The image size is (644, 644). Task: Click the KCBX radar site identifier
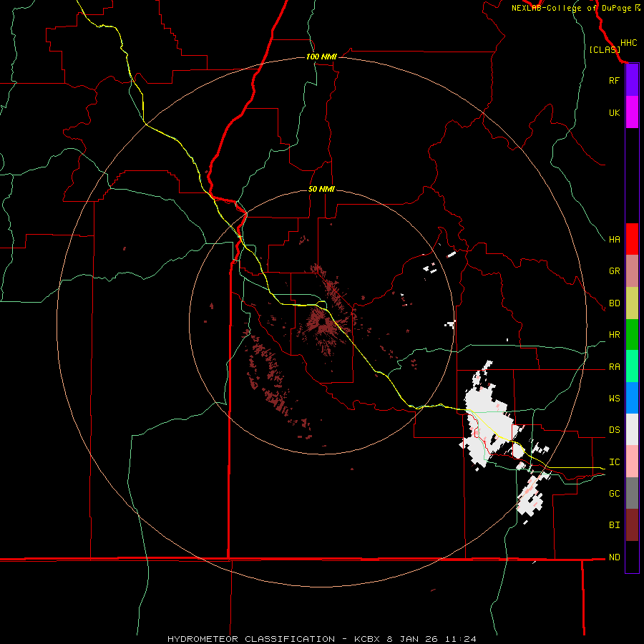369,639
